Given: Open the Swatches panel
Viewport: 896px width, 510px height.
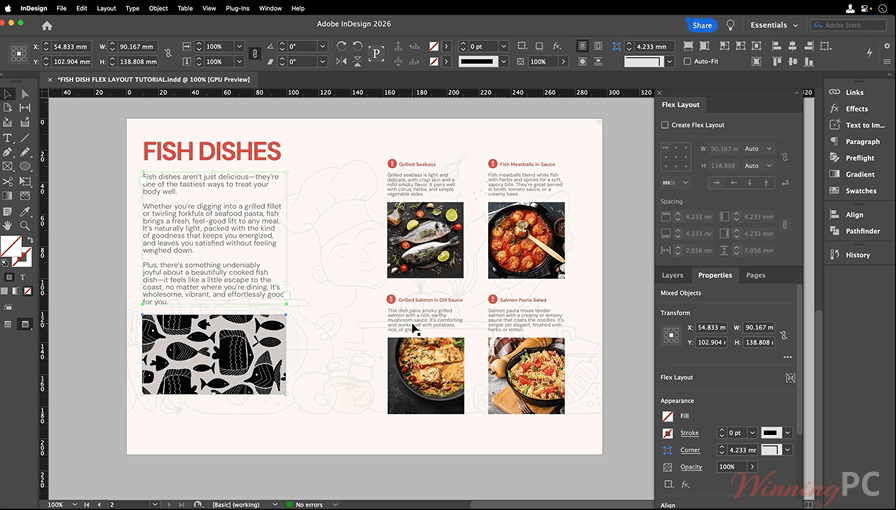Looking at the screenshot, I should click(861, 190).
